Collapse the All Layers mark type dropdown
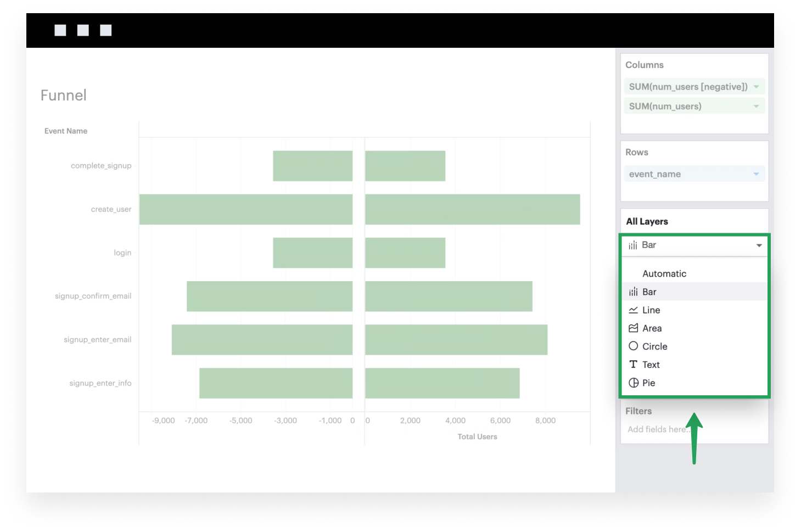The width and height of the screenshot is (801, 532). (x=759, y=245)
